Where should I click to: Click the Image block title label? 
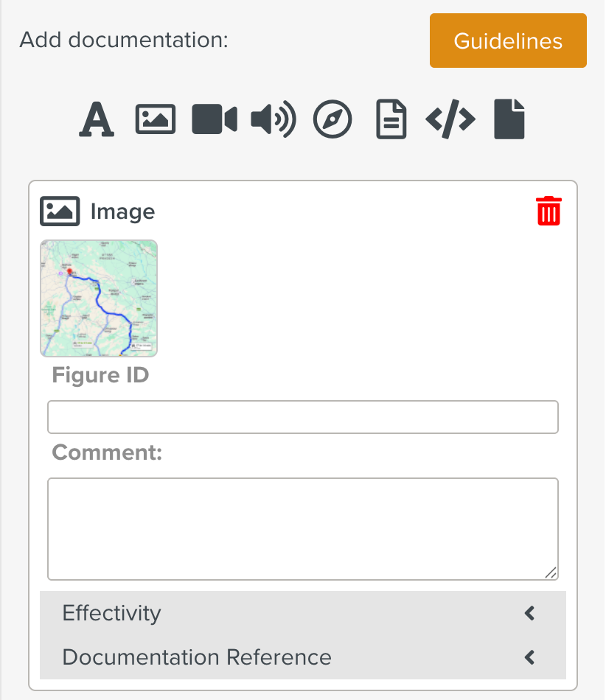click(122, 212)
